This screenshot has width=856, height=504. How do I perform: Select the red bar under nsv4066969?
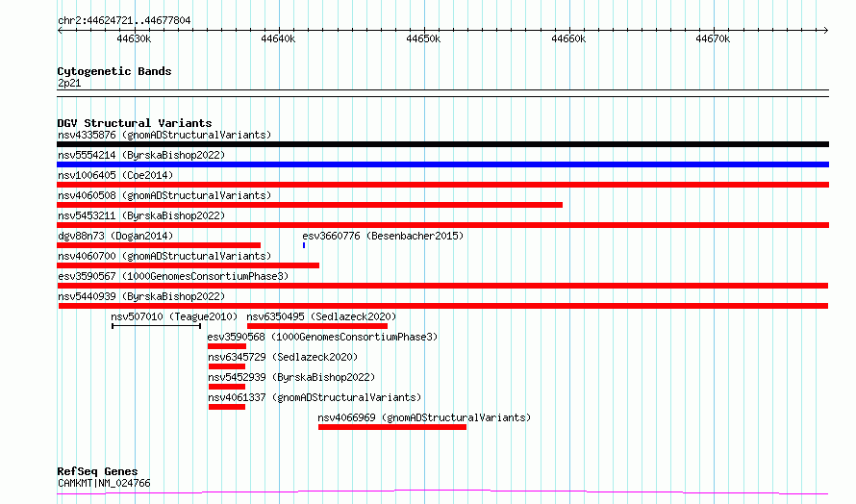[x=392, y=427]
